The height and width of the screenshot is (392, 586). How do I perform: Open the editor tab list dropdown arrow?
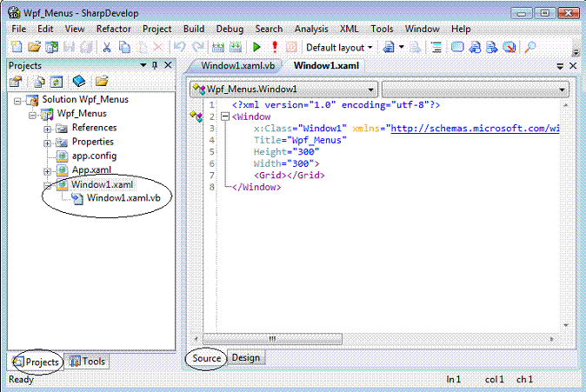(560, 66)
